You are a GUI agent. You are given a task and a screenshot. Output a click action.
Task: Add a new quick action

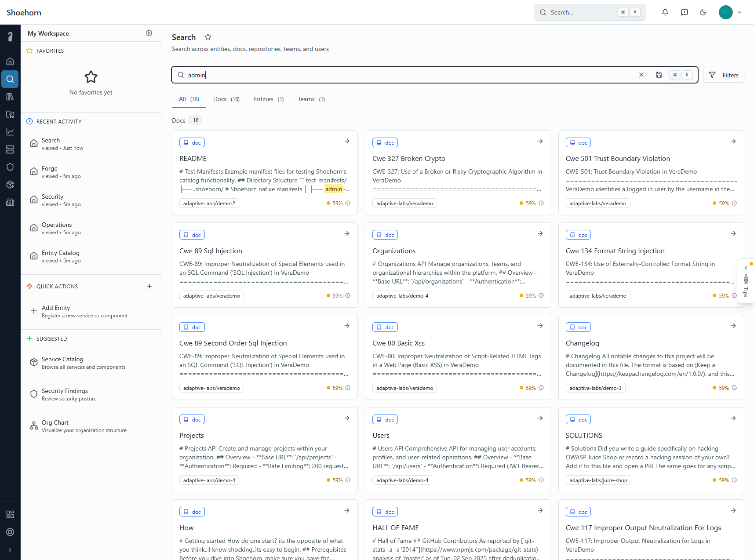pyautogui.click(x=149, y=286)
